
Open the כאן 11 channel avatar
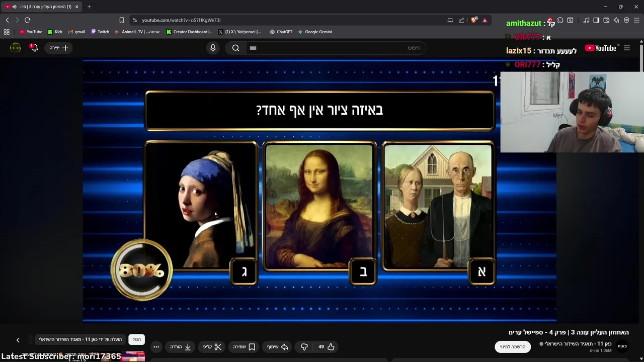622,346
